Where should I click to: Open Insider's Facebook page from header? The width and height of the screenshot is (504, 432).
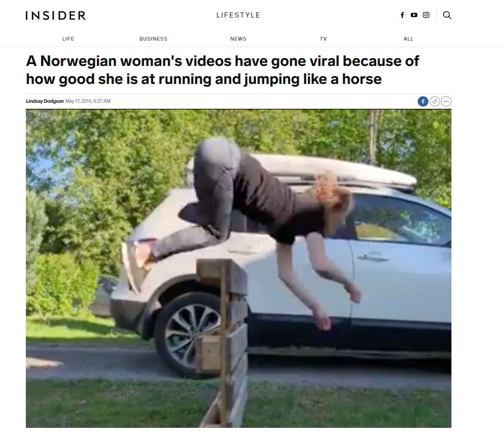click(x=402, y=15)
